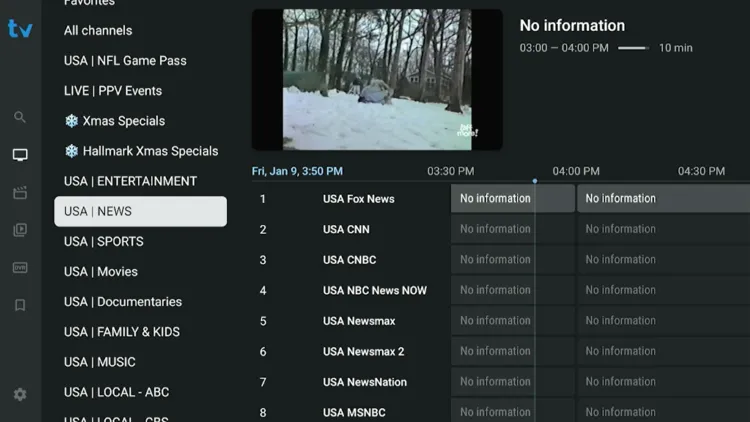
Task: Open USA | Documentaries category
Action: click(123, 302)
